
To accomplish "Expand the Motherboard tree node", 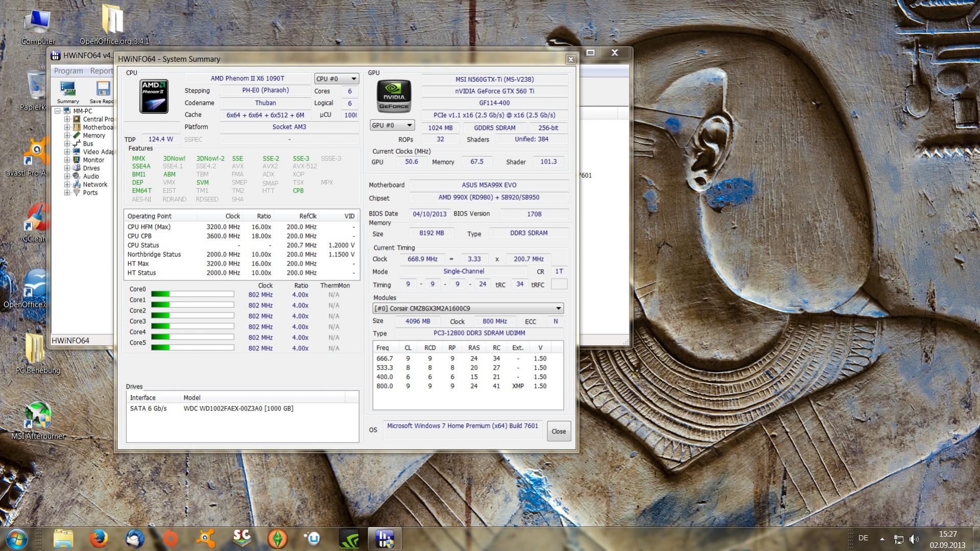I will point(67,127).
